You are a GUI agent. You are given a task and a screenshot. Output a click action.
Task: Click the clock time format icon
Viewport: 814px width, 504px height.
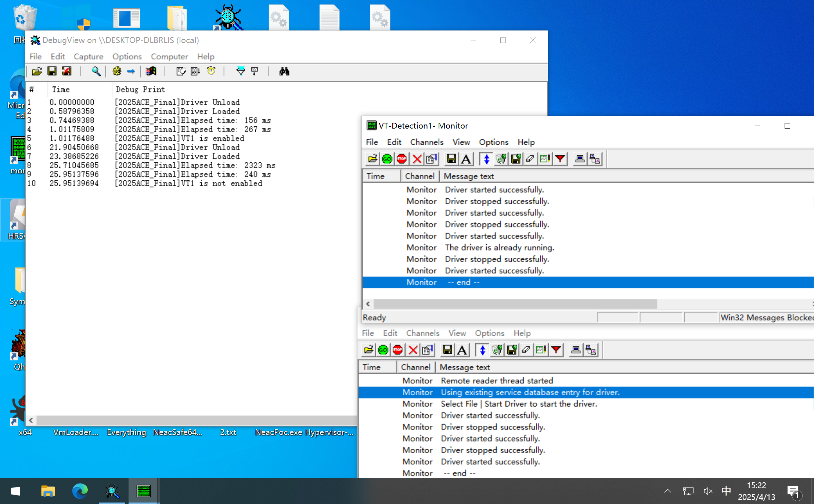click(211, 71)
